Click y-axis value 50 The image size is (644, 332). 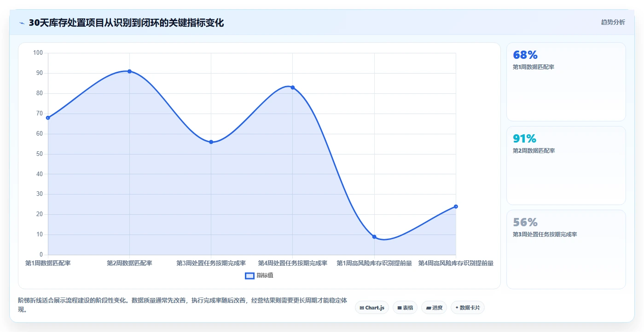point(39,154)
